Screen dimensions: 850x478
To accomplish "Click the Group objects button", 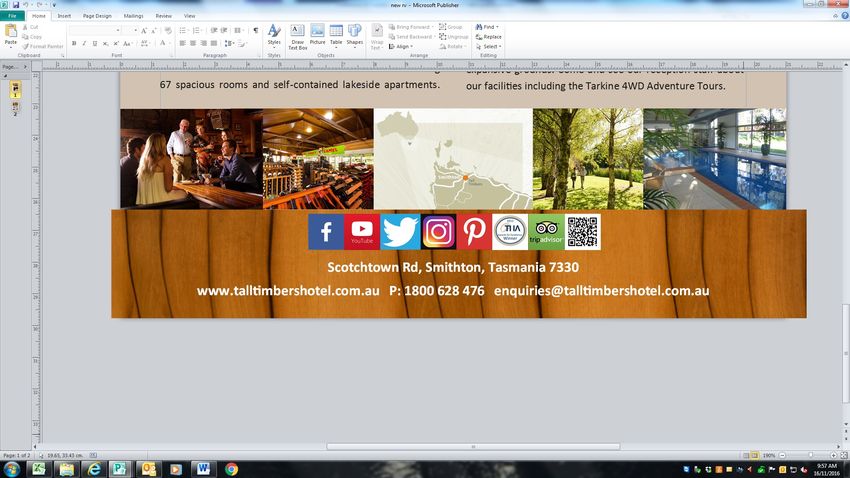I will (450, 27).
